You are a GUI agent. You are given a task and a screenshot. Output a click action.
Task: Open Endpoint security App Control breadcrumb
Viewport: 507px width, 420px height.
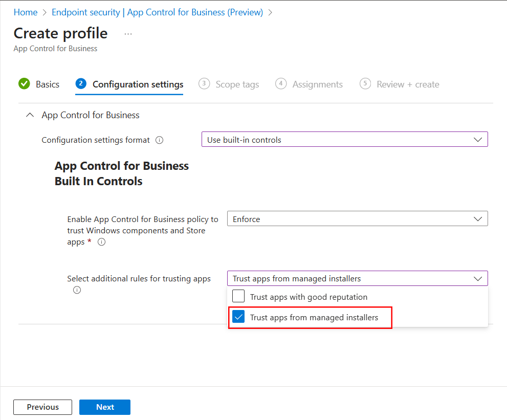coord(158,12)
